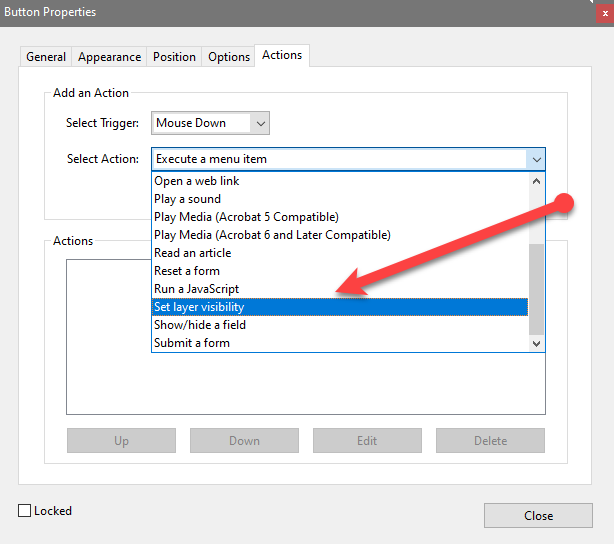
Task: Click the Close button
Action: [538, 516]
